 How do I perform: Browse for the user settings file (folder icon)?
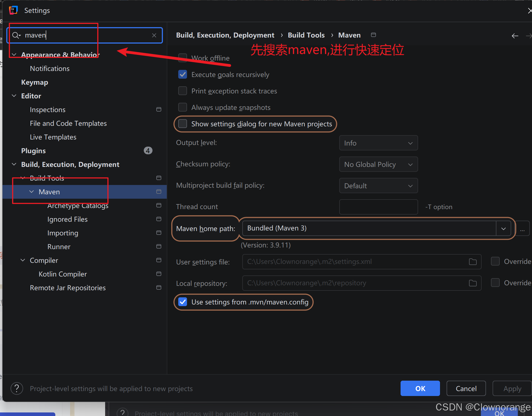coord(473,262)
